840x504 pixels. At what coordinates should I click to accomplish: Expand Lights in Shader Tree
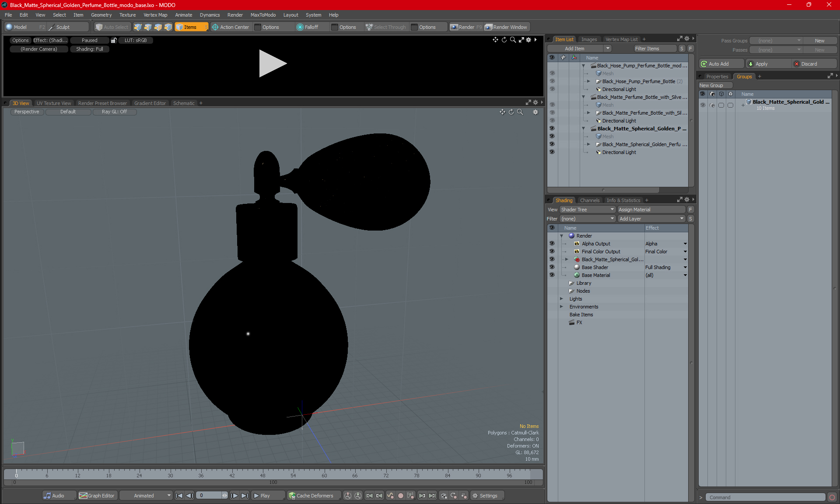pos(561,299)
